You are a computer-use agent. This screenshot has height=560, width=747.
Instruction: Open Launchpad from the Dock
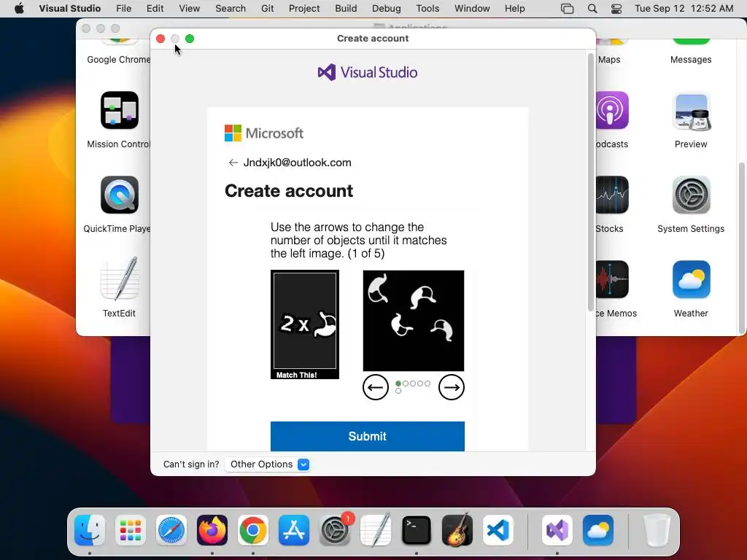[131, 530]
